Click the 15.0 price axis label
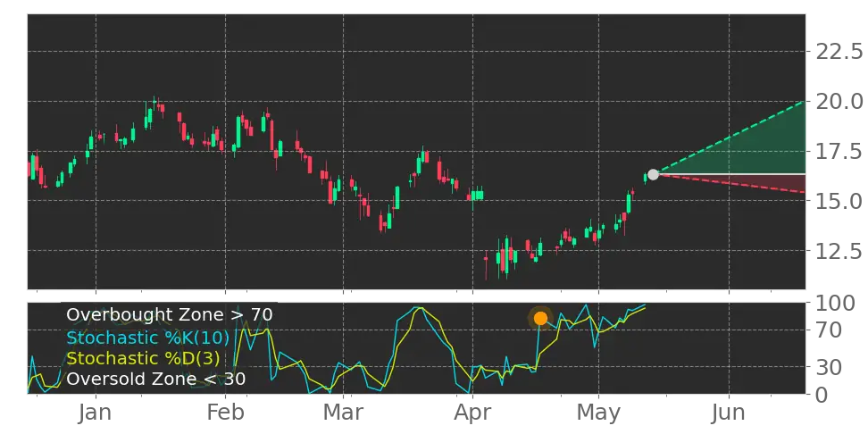The height and width of the screenshot is (434, 868). coord(839,200)
